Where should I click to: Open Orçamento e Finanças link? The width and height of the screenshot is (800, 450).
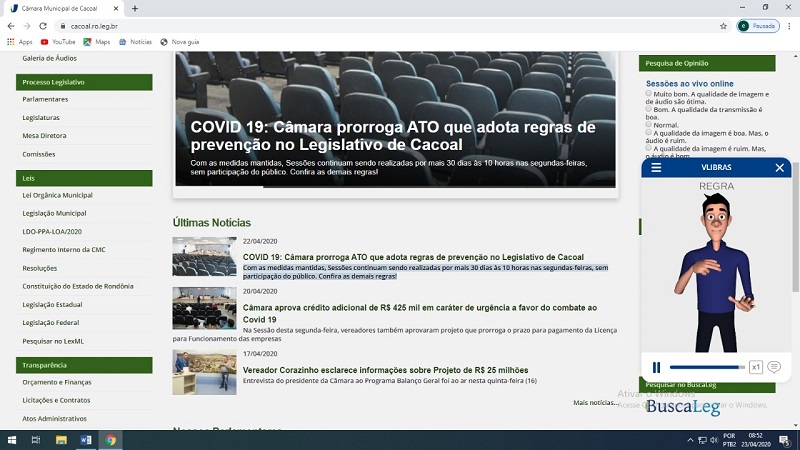57,382
